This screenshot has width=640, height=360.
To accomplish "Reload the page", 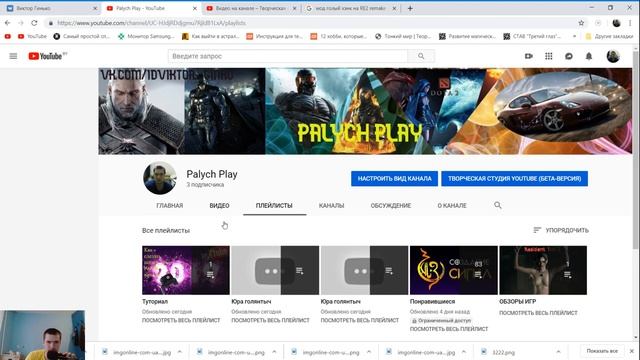I will tap(34, 23).
